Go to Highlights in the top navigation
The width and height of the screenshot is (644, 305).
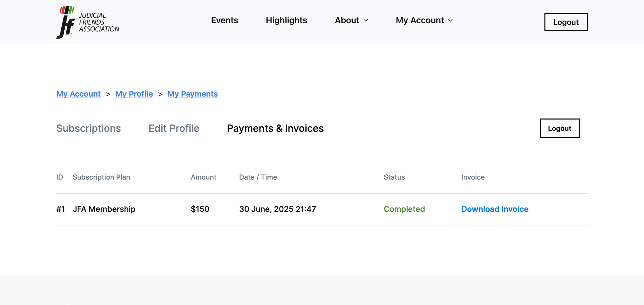point(286,20)
